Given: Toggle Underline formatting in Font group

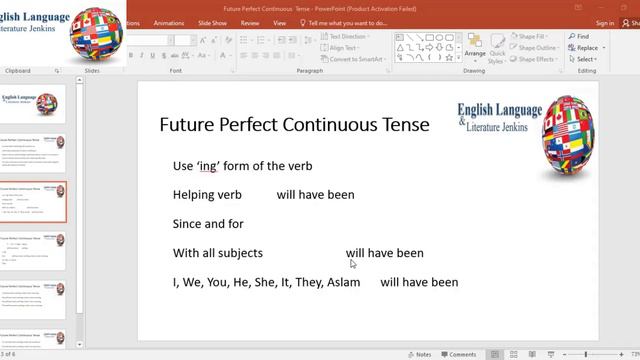Looking at the screenshot, I should [x=152, y=56].
